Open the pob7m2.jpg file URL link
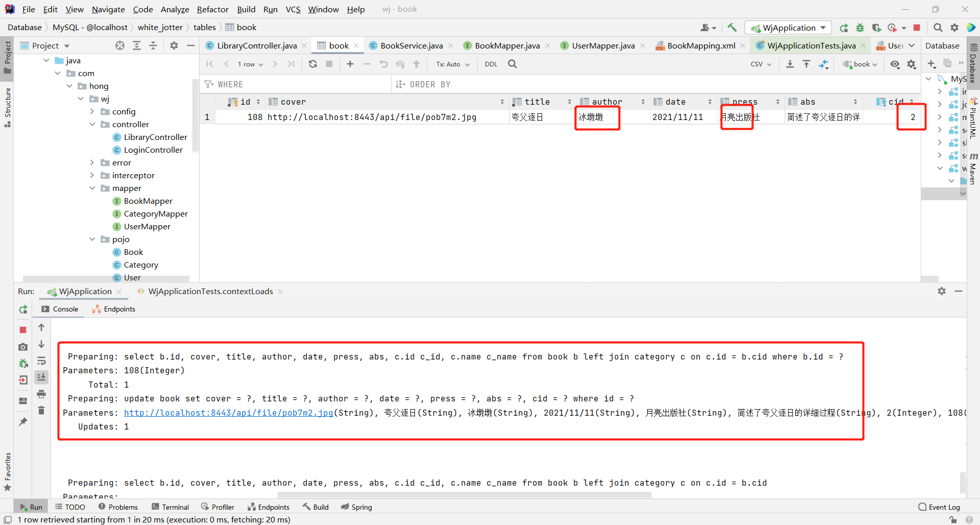This screenshot has height=525, width=980. tap(228, 413)
